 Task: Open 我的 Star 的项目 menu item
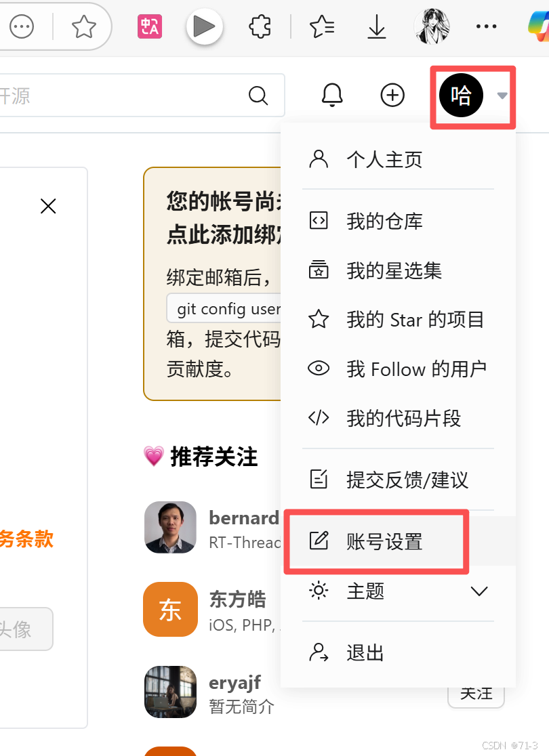[398, 319]
